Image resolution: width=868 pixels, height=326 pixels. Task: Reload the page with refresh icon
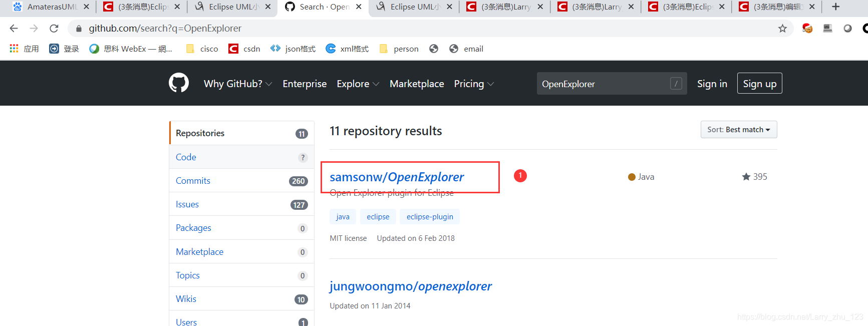(x=54, y=29)
